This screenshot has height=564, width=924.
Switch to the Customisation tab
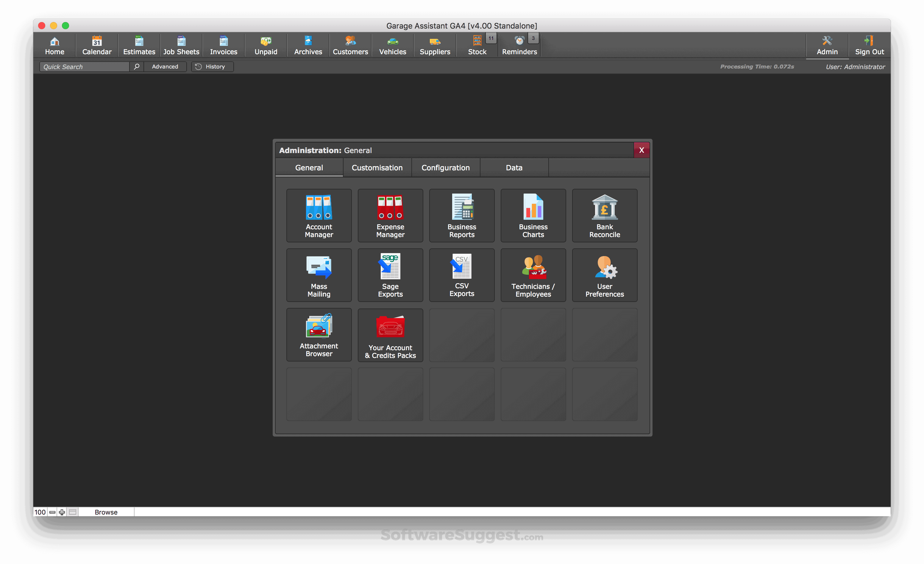coord(377,168)
